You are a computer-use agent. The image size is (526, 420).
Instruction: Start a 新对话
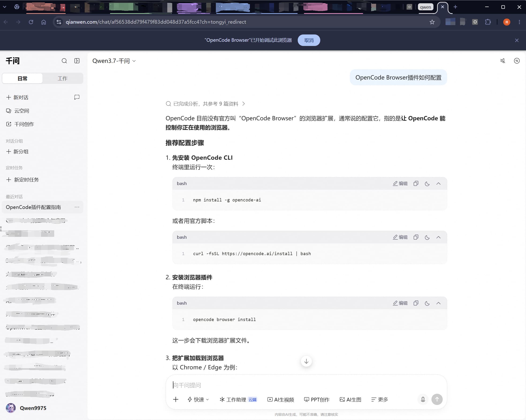click(x=17, y=97)
